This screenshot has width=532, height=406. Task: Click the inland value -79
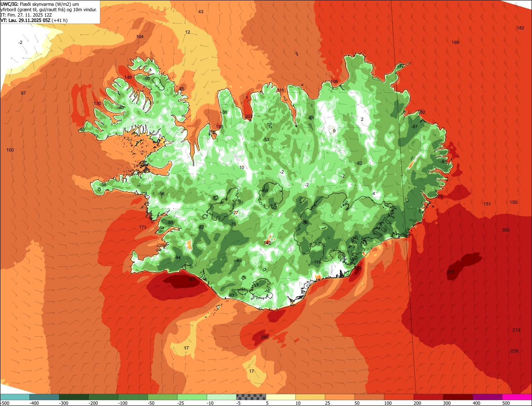pos(233,224)
